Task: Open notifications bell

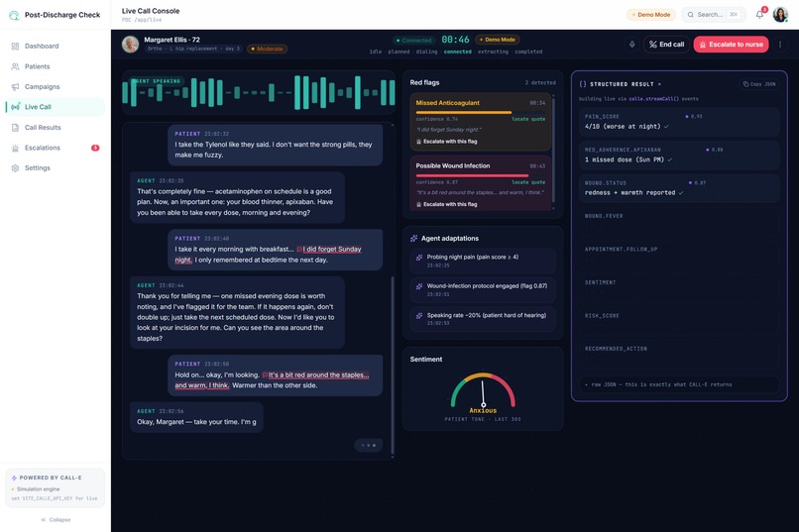Action: [759, 14]
